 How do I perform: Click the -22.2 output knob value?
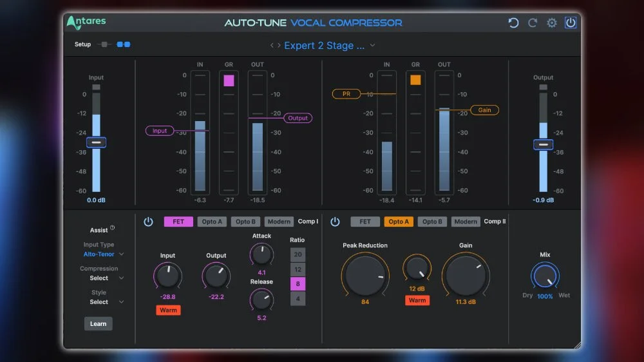click(x=216, y=297)
